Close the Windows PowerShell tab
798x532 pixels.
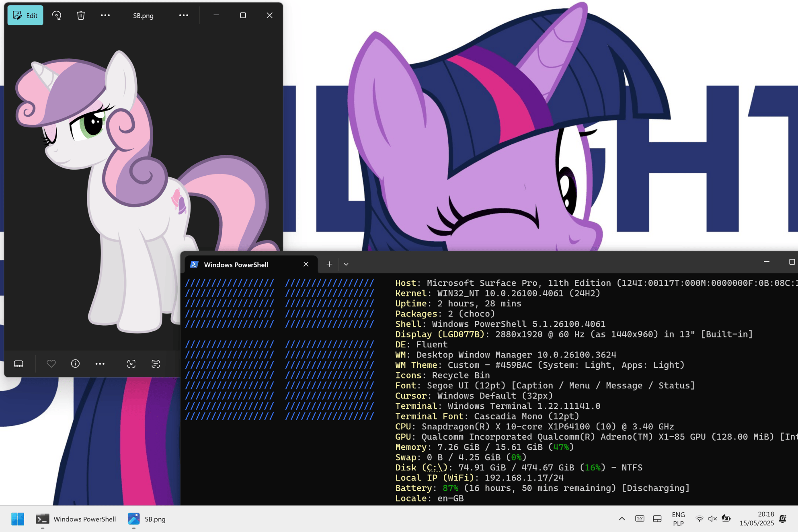click(306, 264)
